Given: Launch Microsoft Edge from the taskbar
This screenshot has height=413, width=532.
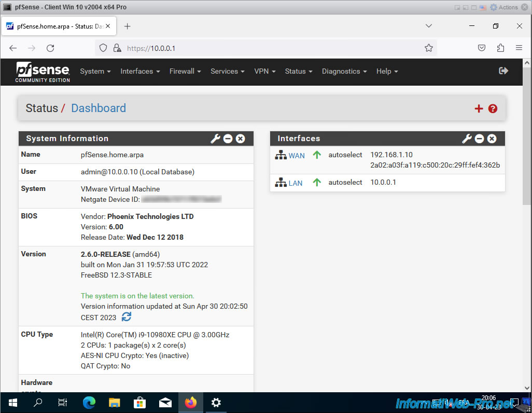Looking at the screenshot, I should (x=89, y=403).
